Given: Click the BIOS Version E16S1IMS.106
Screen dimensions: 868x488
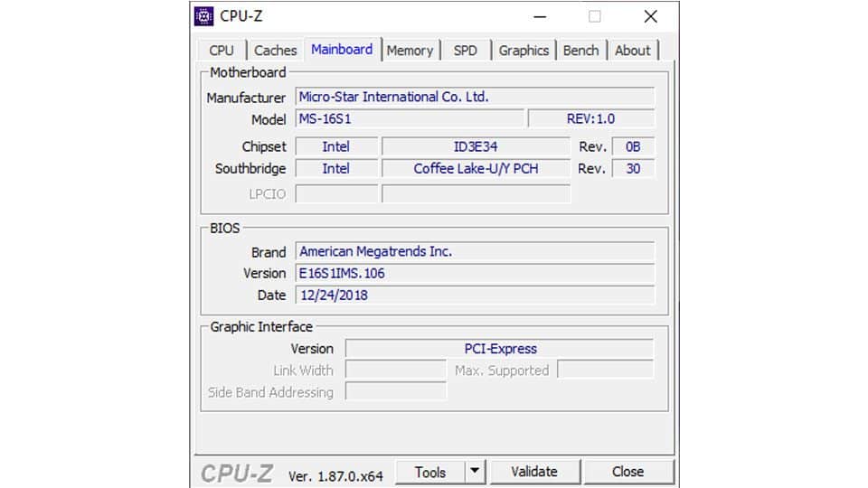Looking at the screenshot, I should tap(475, 273).
